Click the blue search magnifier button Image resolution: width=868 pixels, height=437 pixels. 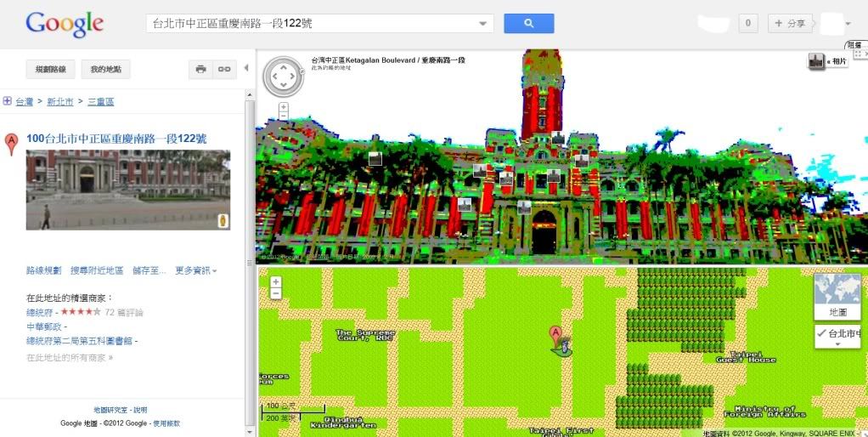click(x=528, y=23)
